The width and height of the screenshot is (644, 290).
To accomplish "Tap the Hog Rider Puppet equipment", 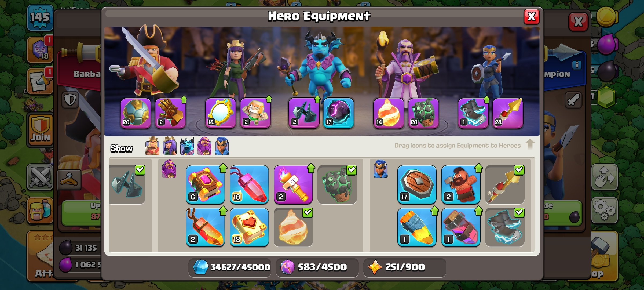I will tap(461, 184).
